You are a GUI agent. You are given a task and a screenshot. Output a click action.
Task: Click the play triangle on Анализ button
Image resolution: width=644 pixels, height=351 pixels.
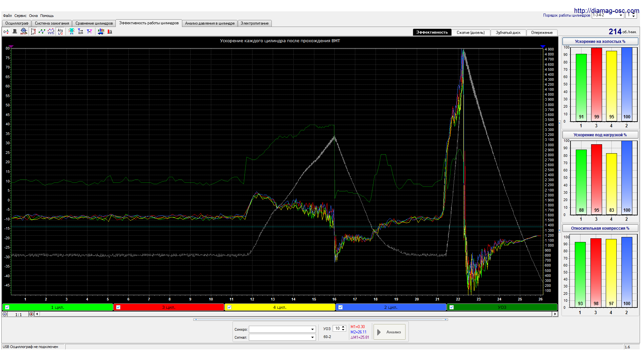point(379,332)
